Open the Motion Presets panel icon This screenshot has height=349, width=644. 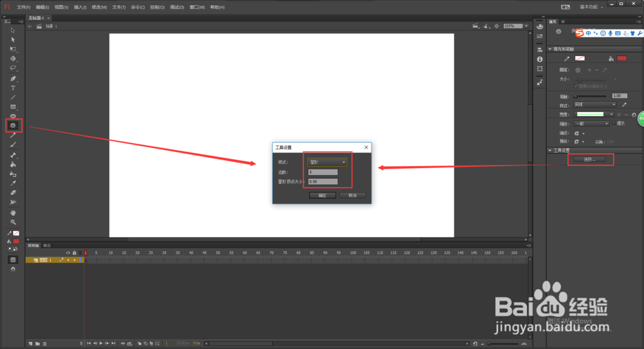point(540,82)
